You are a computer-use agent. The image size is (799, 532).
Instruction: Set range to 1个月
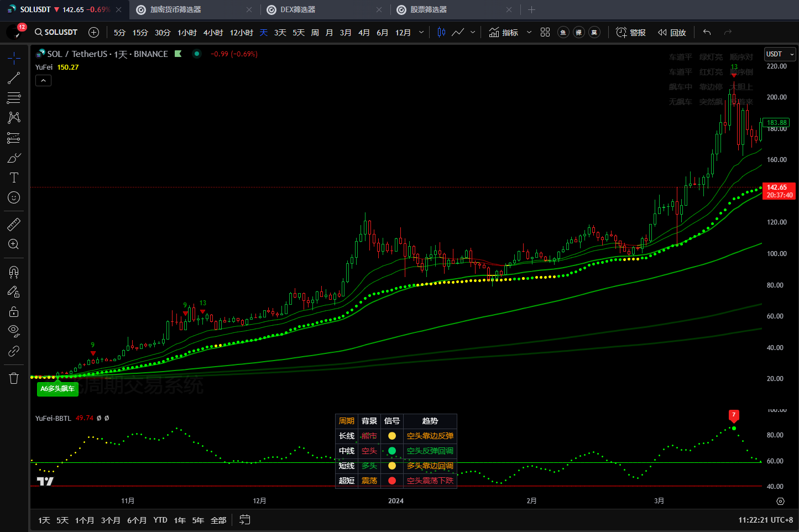pyautogui.click(x=85, y=520)
